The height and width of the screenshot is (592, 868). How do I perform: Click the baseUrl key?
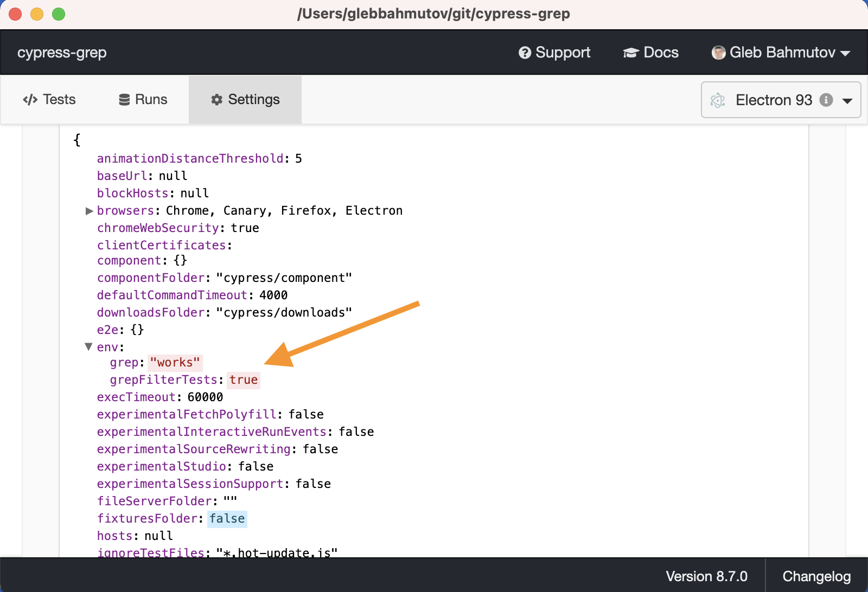click(122, 176)
